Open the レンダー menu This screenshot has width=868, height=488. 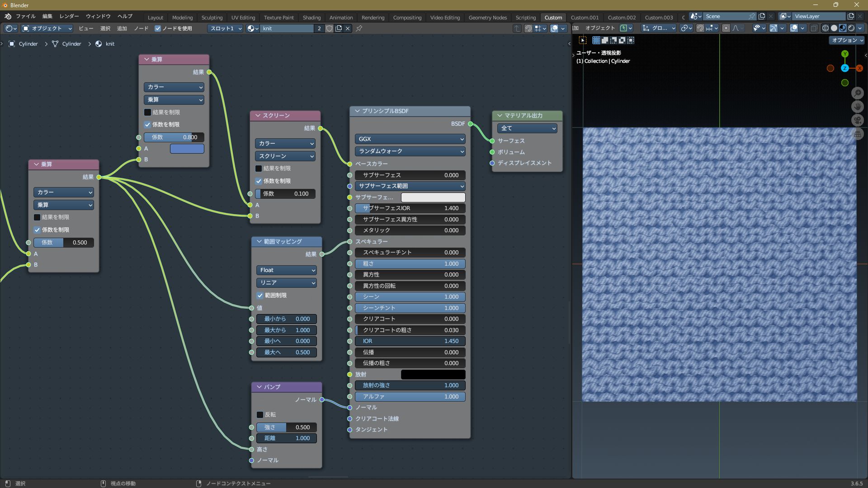pos(69,16)
